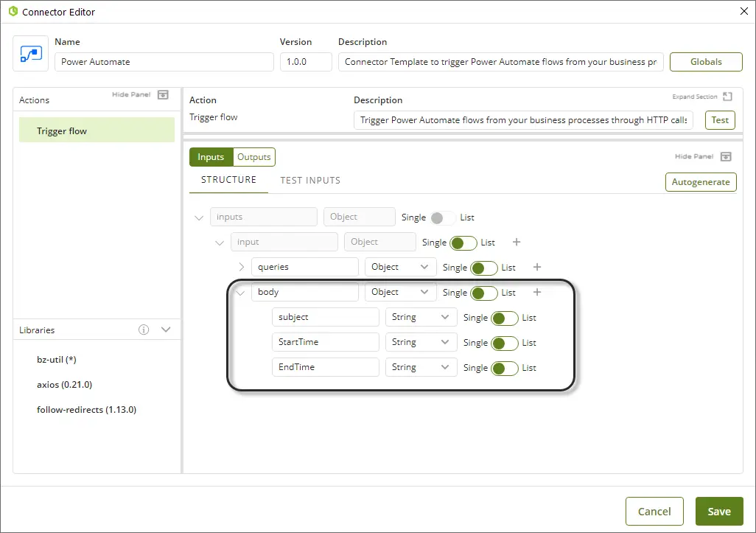Toggle StartTime Single/List switch

pos(504,343)
